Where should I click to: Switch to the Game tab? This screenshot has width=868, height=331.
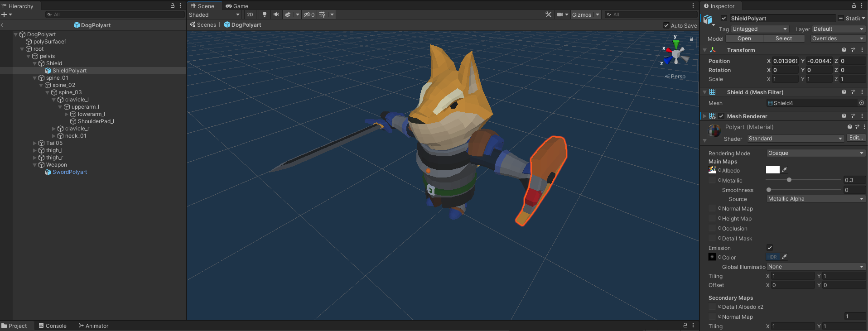tap(237, 6)
